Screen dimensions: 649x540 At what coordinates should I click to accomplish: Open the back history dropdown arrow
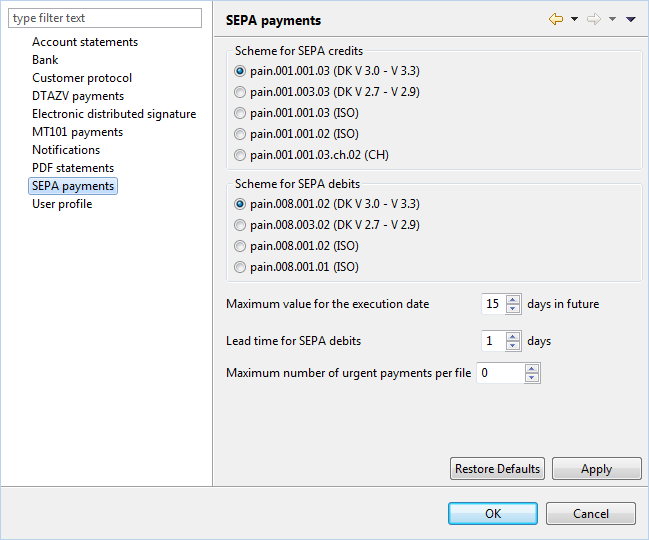[x=574, y=19]
